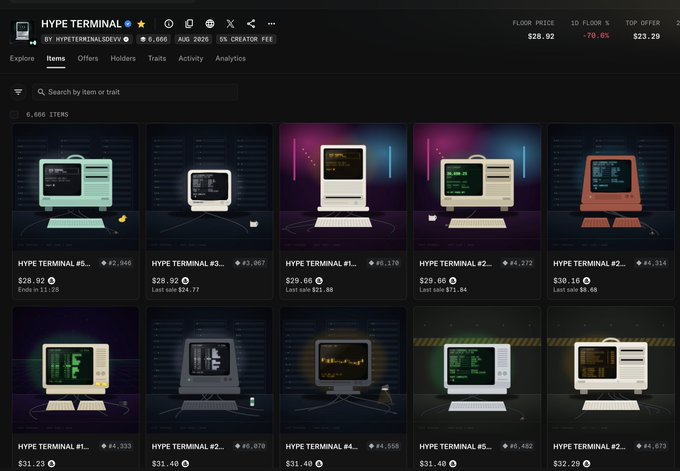Open the Analytics tab
Viewport: 680px width, 471px height.
tap(230, 58)
